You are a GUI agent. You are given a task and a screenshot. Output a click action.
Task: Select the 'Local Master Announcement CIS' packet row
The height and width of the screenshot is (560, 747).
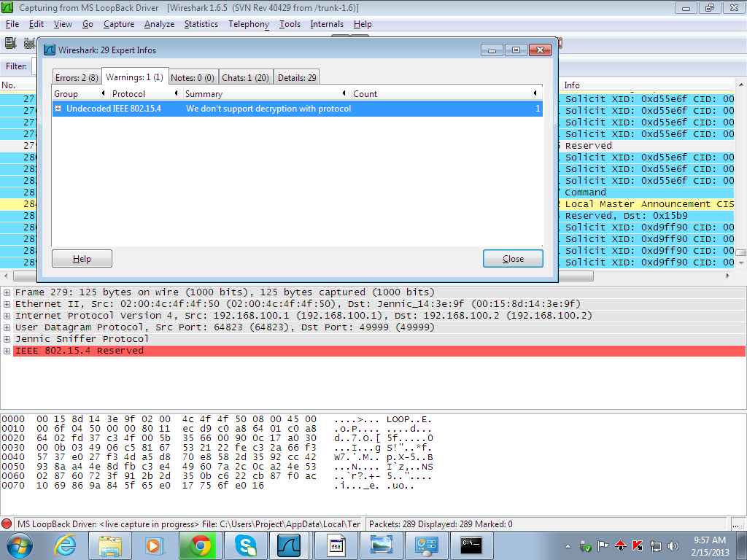[649, 204]
